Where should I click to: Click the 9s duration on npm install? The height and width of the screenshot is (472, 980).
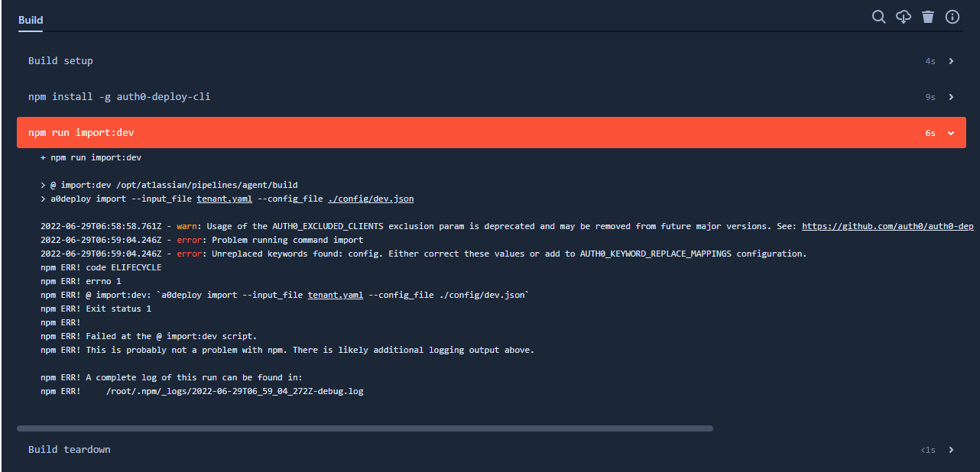tap(930, 97)
